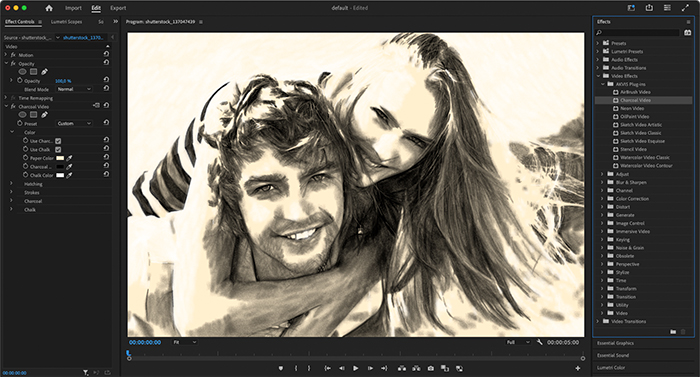Image resolution: width=700 pixels, height=377 pixels.
Task: Click the Quick Export share icon
Action: (x=649, y=8)
